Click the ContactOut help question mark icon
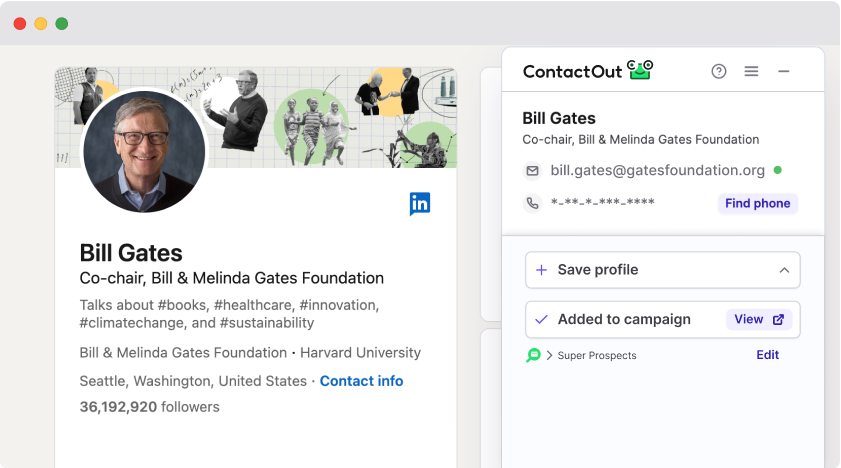Image resolution: width=841 pixels, height=468 pixels. coord(718,71)
